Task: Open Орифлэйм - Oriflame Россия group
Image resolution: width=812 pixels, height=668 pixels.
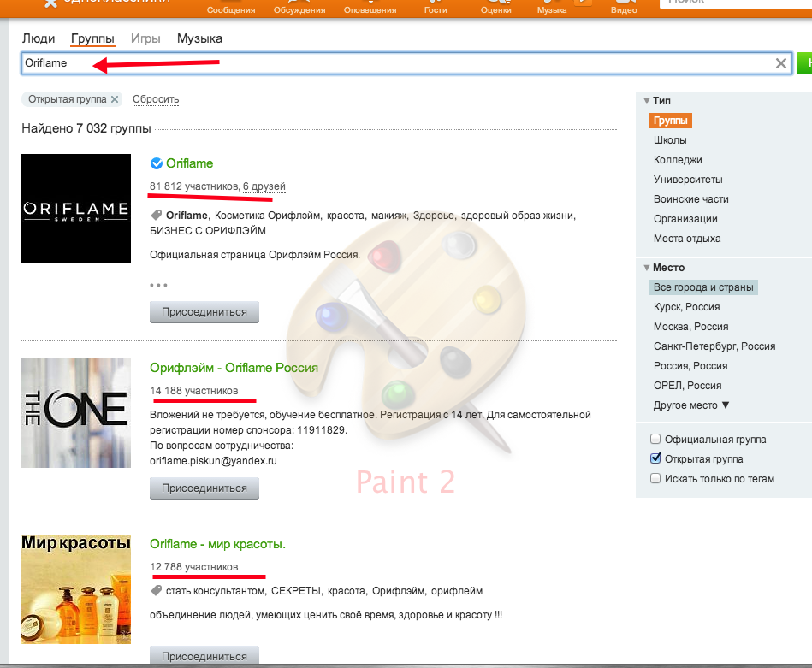Action: tap(234, 368)
